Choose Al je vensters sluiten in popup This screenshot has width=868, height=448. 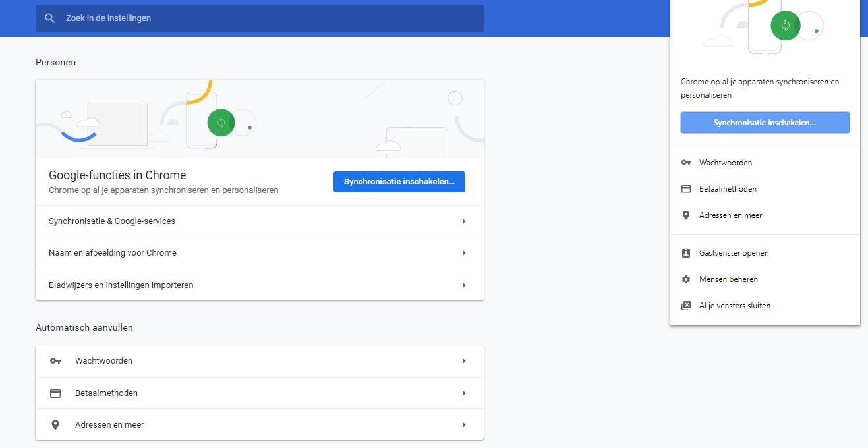click(765, 306)
